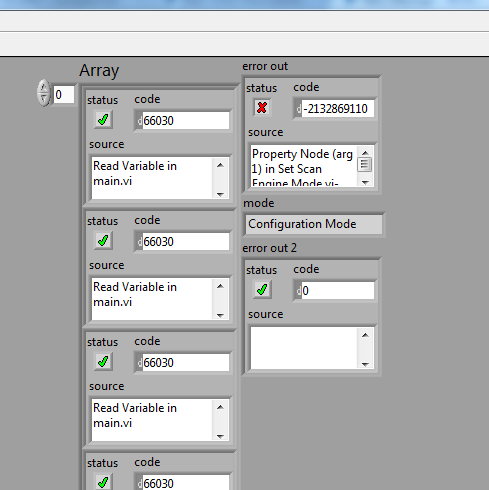
Task: Click source scroll-down arrow in first Array element
Action: coord(220,194)
